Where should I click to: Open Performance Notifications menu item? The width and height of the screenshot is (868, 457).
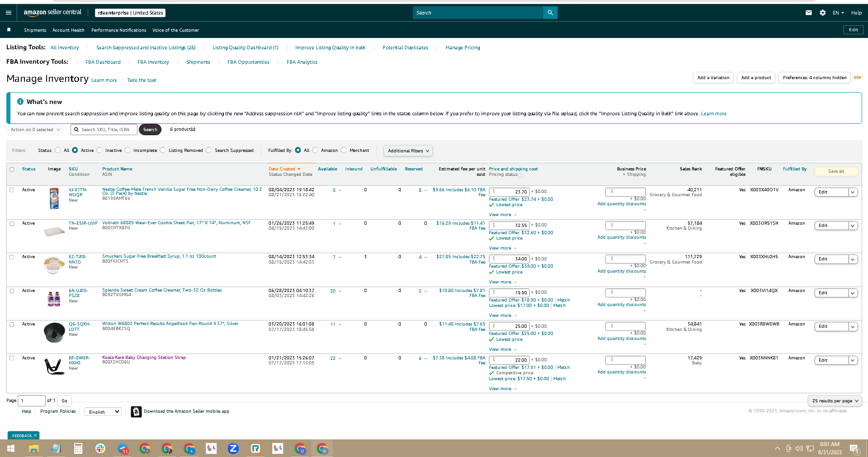click(x=119, y=30)
